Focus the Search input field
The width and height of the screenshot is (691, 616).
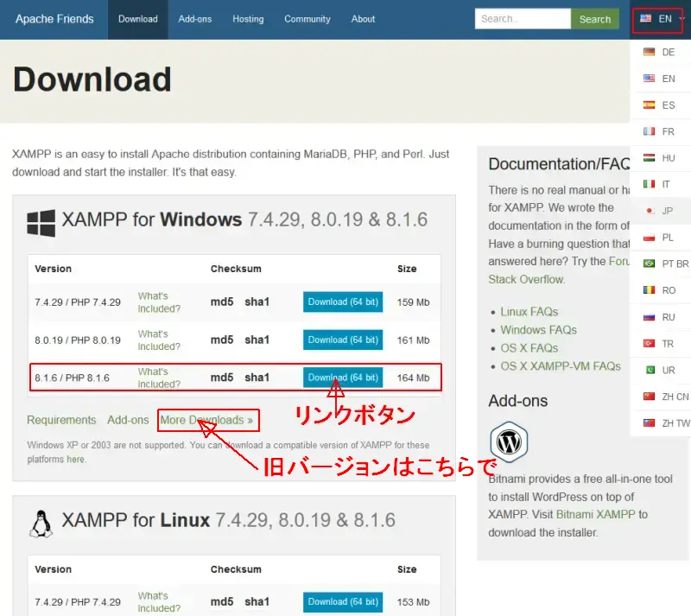(x=523, y=19)
